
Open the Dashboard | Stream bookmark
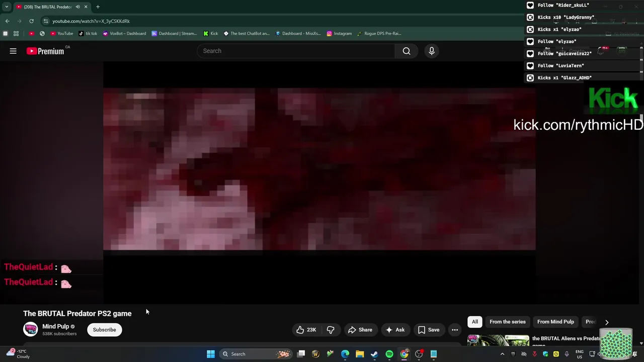175,34
